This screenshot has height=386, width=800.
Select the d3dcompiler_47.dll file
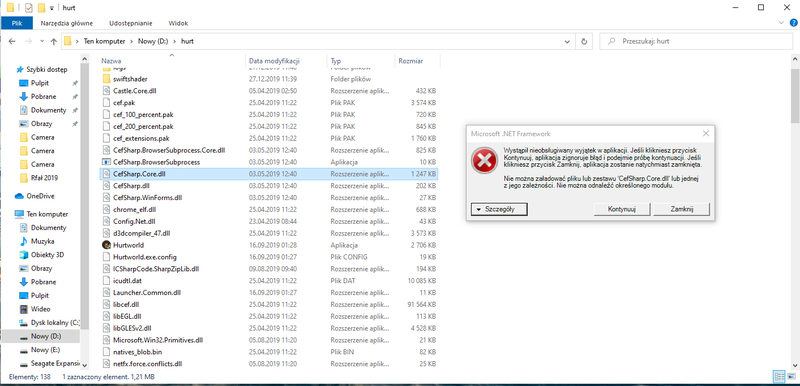click(268, 233)
